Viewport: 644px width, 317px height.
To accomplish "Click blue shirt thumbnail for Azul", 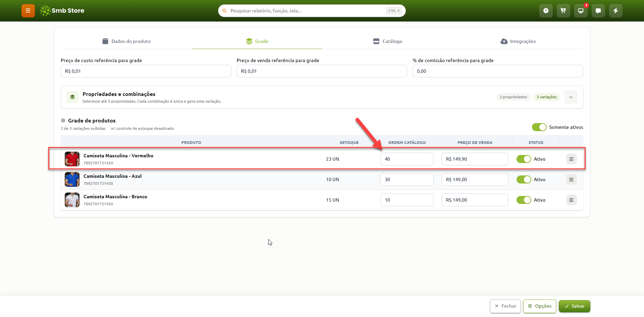I will click(72, 179).
